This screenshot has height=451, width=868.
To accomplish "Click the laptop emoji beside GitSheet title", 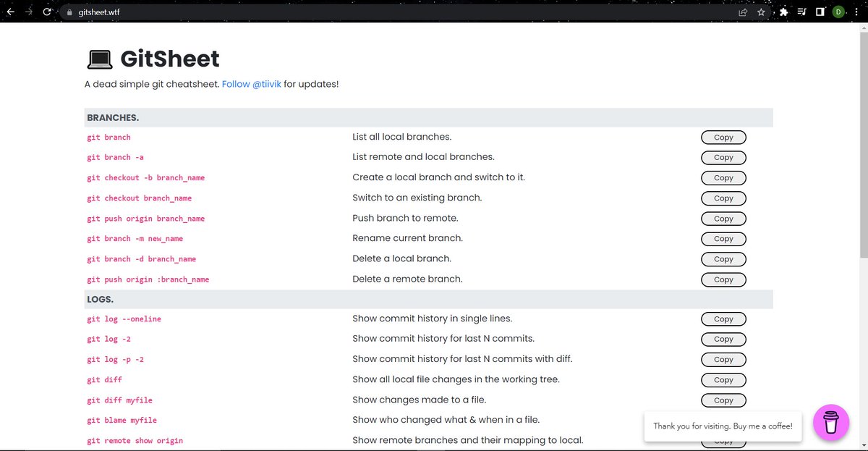I will pos(99,59).
